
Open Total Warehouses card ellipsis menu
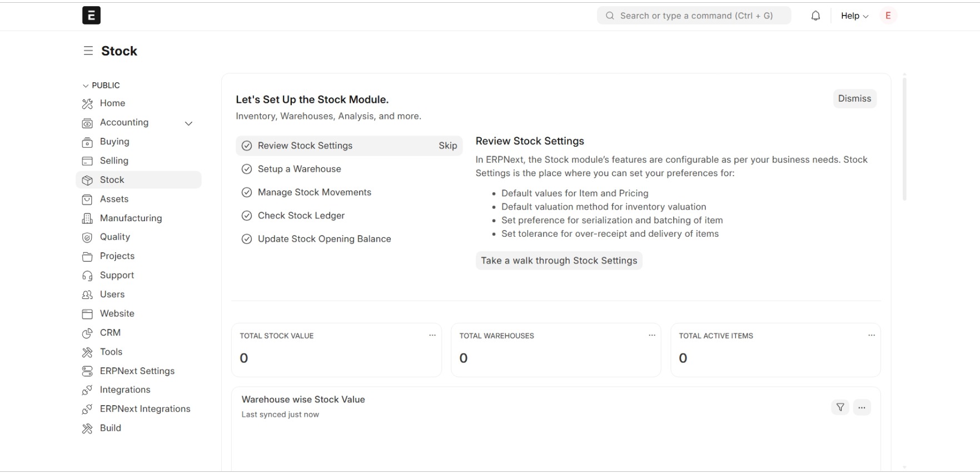tap(651, 336)
